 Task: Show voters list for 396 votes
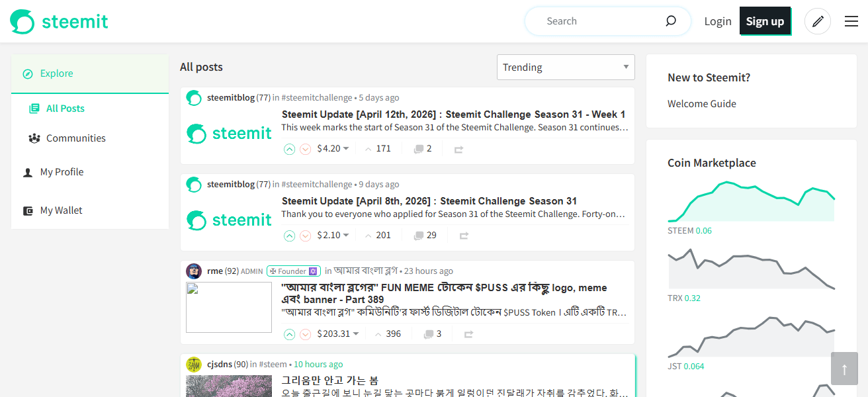click(x=388, y=334)
